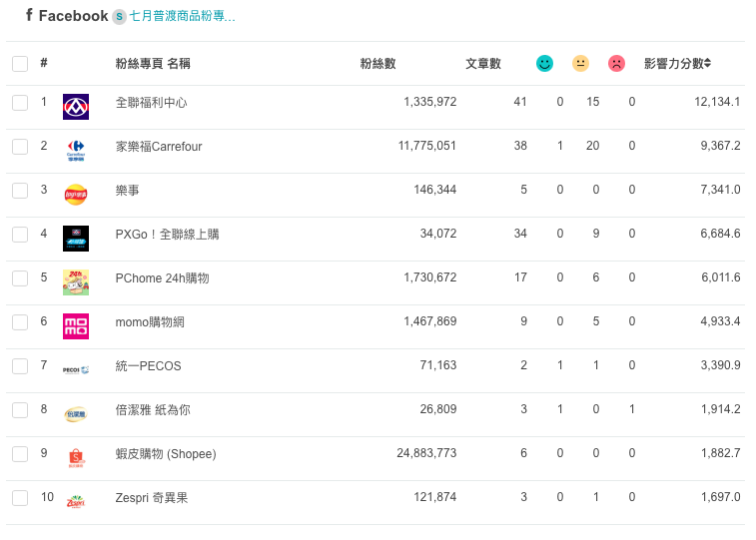Select influence score 9,367.2

[720, 146]
